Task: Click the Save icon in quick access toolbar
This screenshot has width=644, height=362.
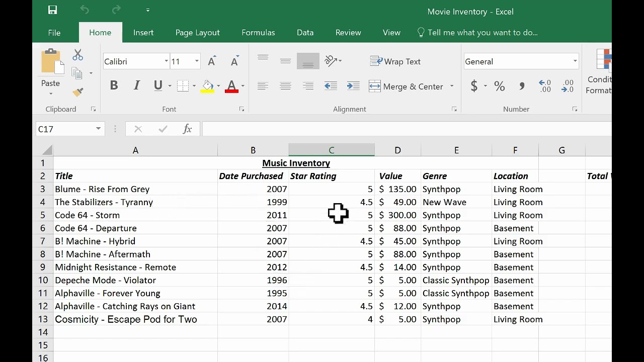Action: (x=52, y=10)
